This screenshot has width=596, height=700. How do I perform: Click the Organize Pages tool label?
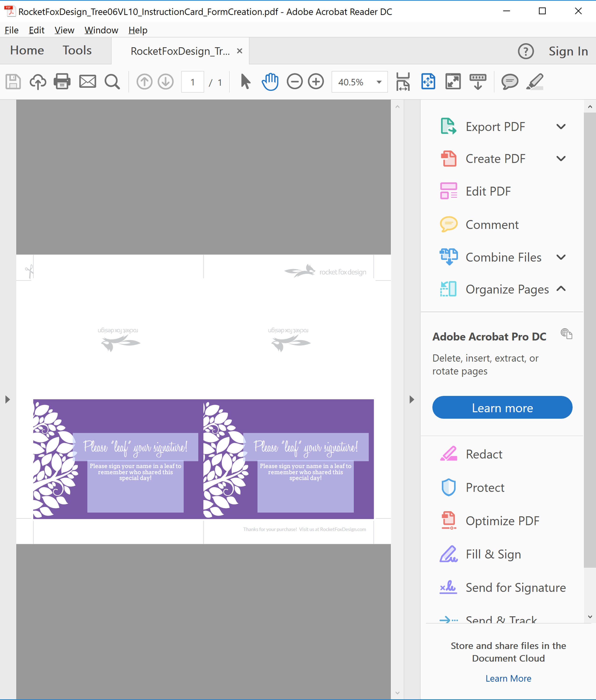[x=507, y=289]
